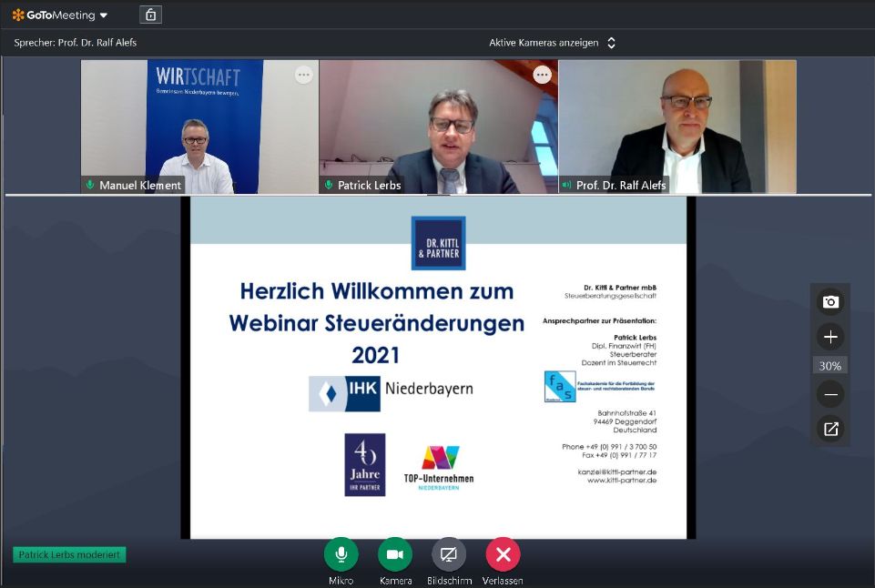Mute the microphone with Mikro button
Screen dimensions: 875x588
coord(341,554)
